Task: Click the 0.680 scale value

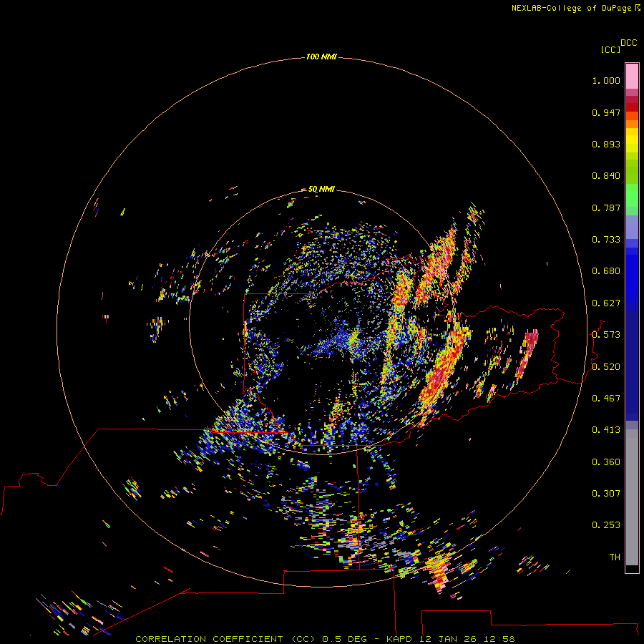Action: (606, 271)
